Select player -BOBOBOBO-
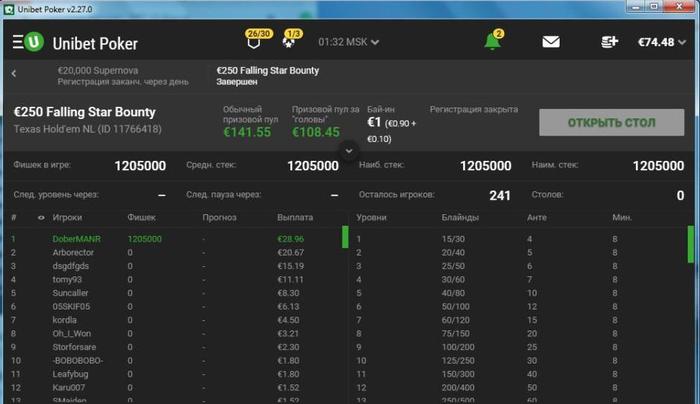 (78, 361)
